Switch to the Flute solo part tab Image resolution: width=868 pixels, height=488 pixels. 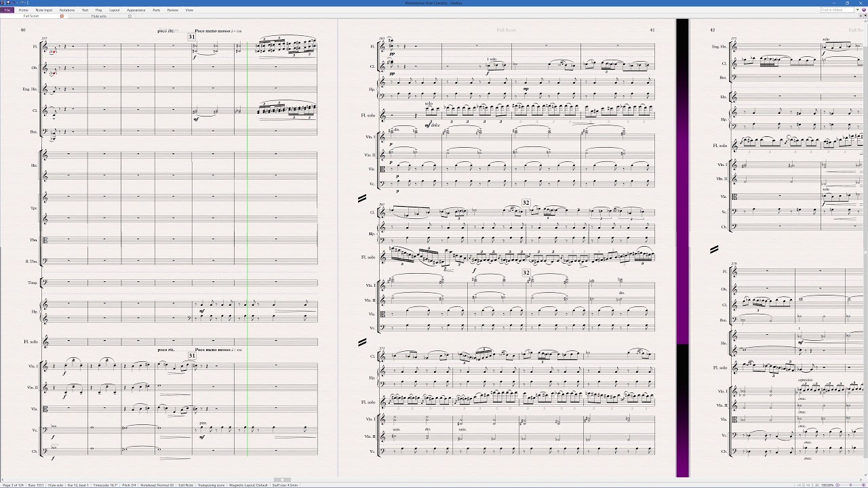point(99,16)
